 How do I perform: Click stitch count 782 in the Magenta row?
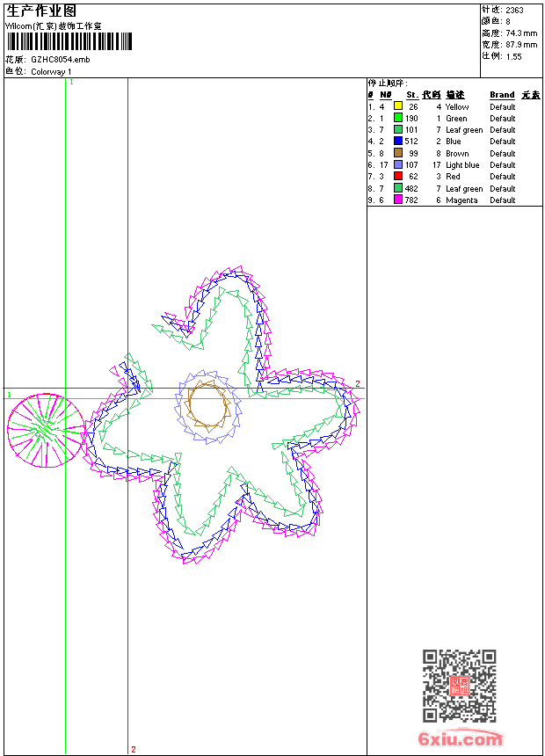click(411, 200)
